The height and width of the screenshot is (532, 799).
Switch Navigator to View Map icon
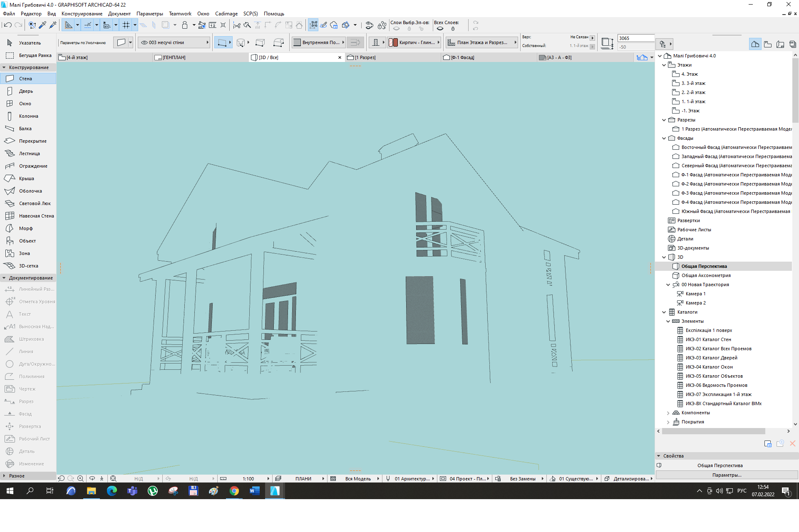[x=768, y=44]
